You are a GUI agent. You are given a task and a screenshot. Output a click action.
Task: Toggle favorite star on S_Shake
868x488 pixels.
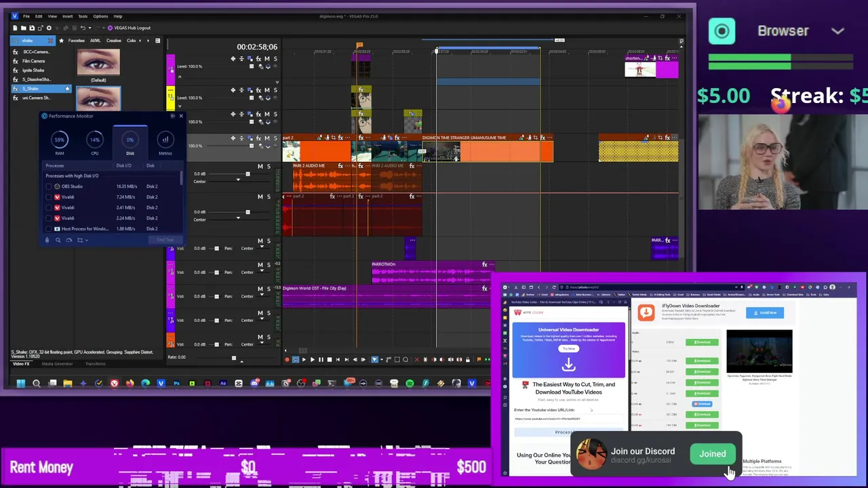pyautogui.click(x=67, y=89)
